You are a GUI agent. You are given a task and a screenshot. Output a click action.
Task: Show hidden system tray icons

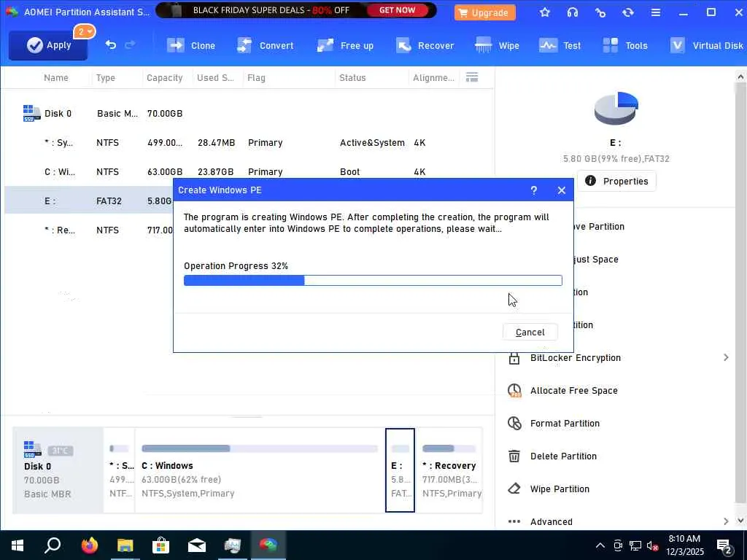coord(600,545)
